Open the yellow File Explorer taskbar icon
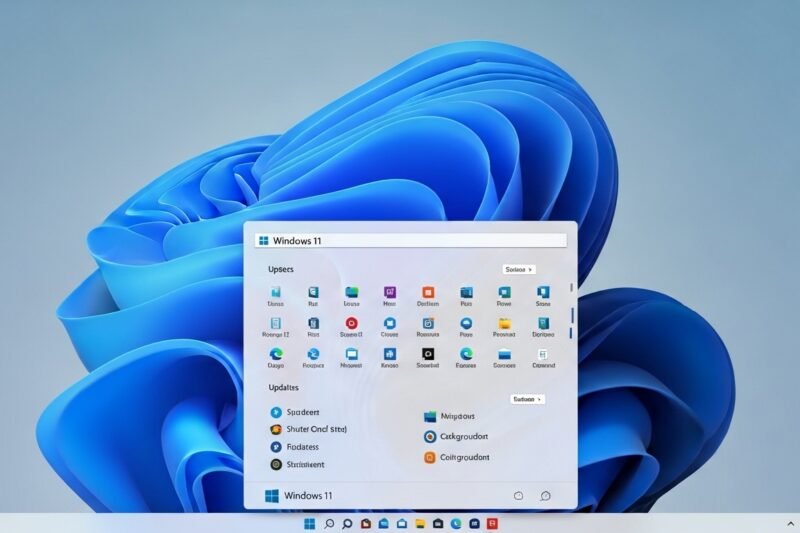This screenshot has width=800, height=533. point(420,524)
